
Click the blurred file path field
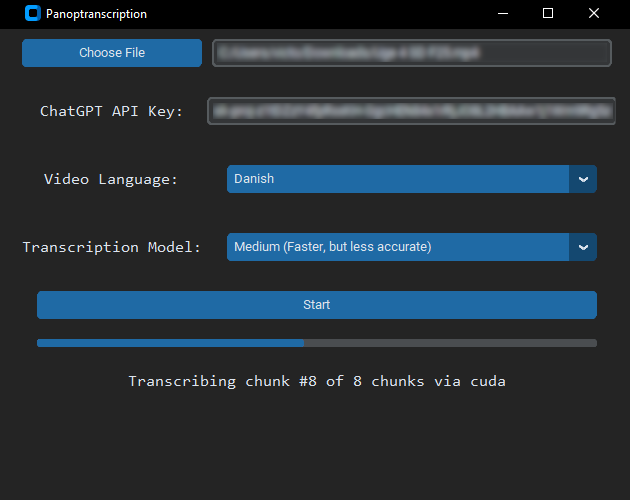point(411,53)
